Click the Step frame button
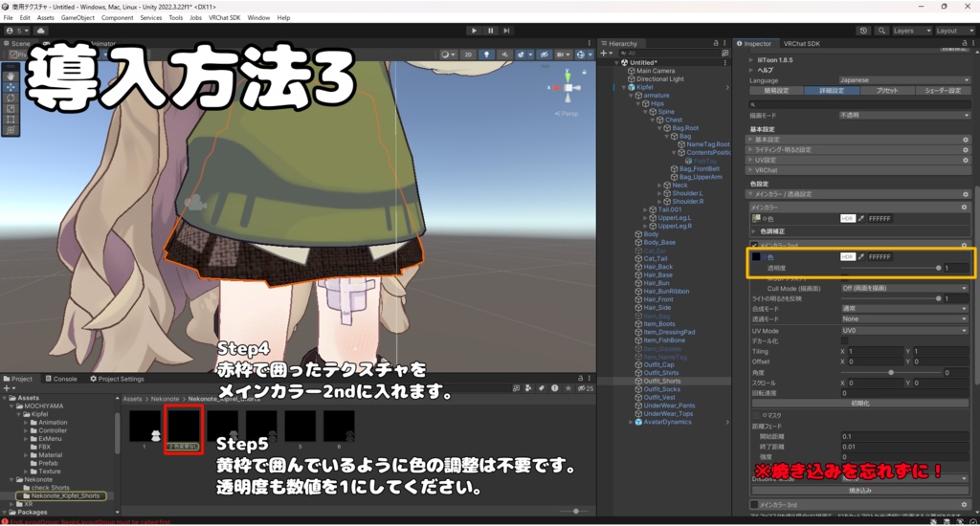This screenshot has height=526, width=980. [x=507, y=31]
